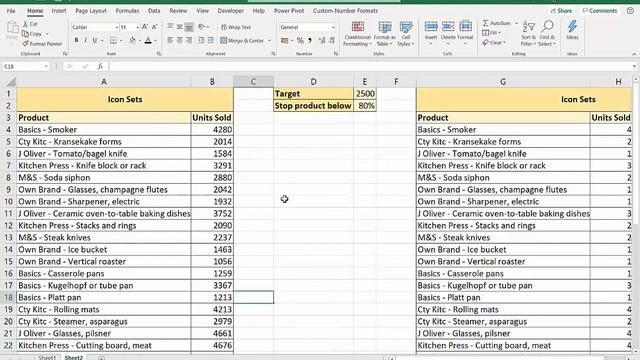Apply Comma Style format
This screenshot has height=360, width=640.
(x=310, y=40)
